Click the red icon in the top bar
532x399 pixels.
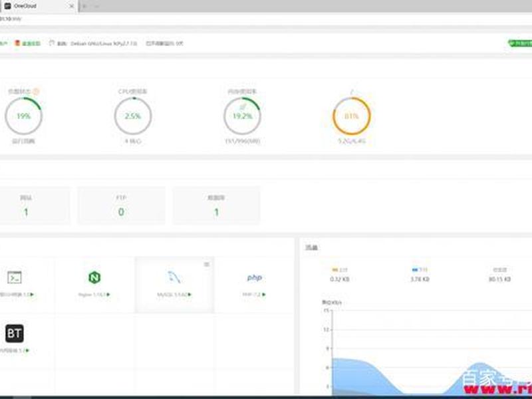[17, 43]
